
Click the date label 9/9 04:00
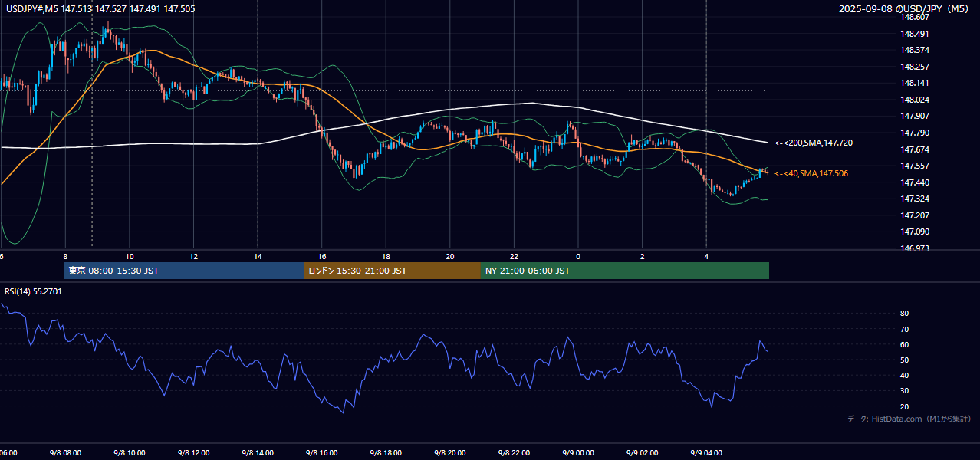click(x=706, y=453)
